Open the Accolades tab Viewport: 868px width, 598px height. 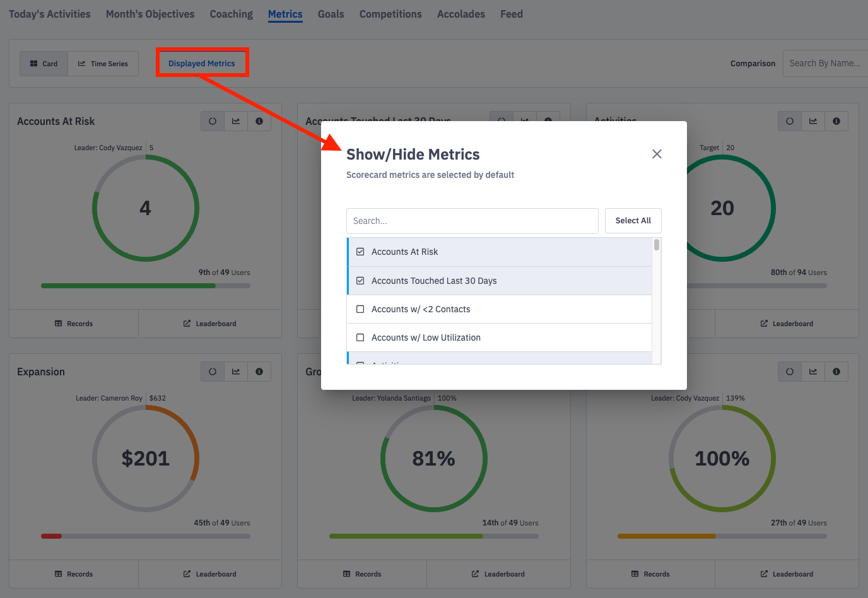coord(461,14)
